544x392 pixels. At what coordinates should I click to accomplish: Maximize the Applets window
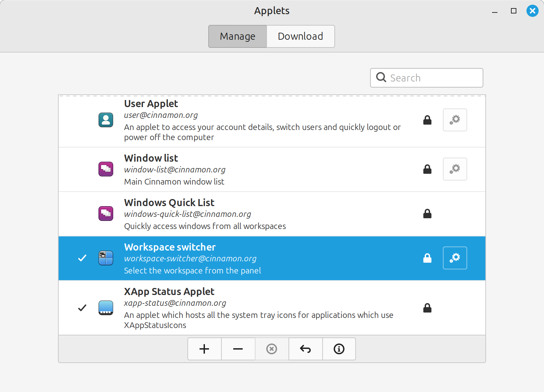(x=514, y=11)
